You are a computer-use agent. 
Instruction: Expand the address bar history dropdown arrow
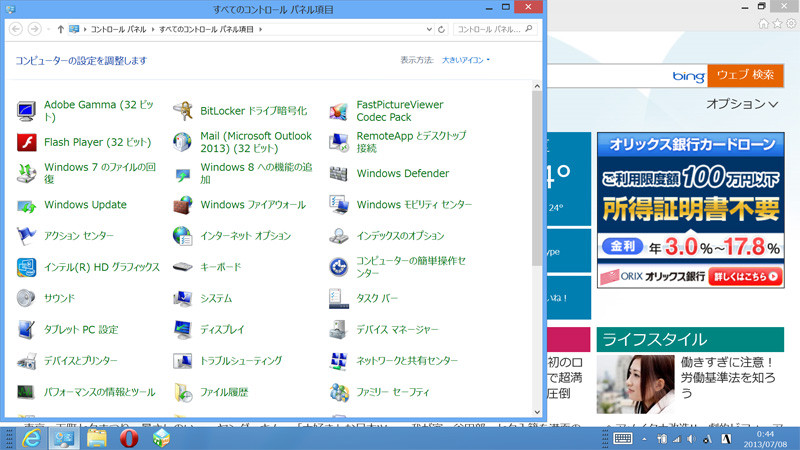(429, 30)
